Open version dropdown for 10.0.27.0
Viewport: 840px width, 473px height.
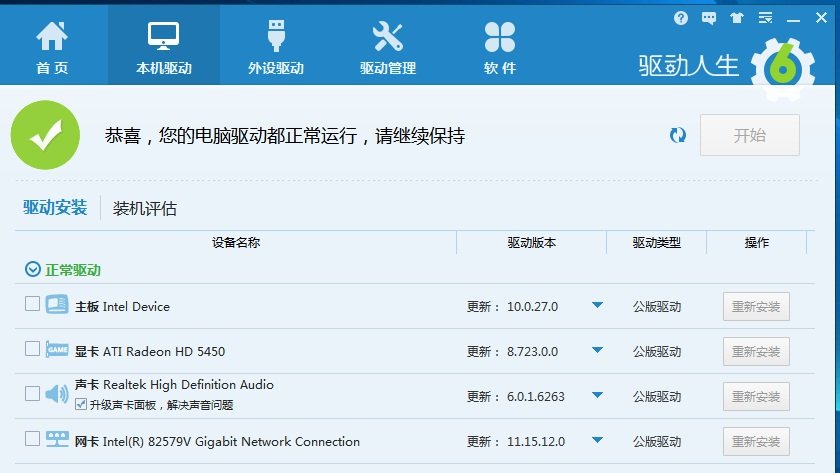point(597,305)
